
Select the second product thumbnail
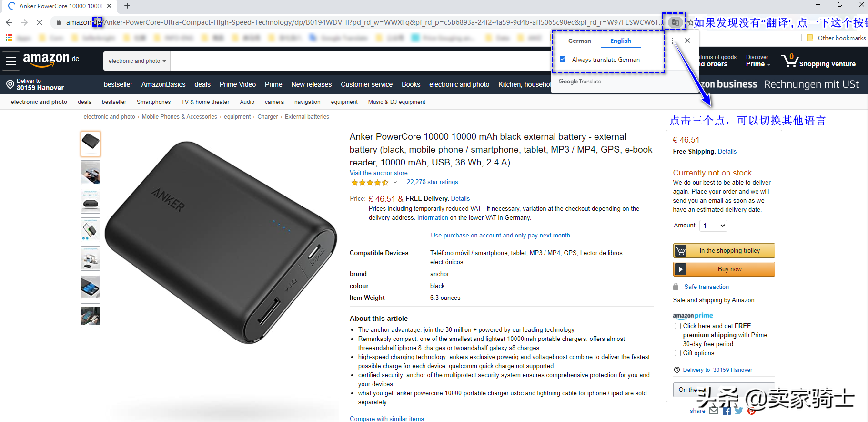91,173
